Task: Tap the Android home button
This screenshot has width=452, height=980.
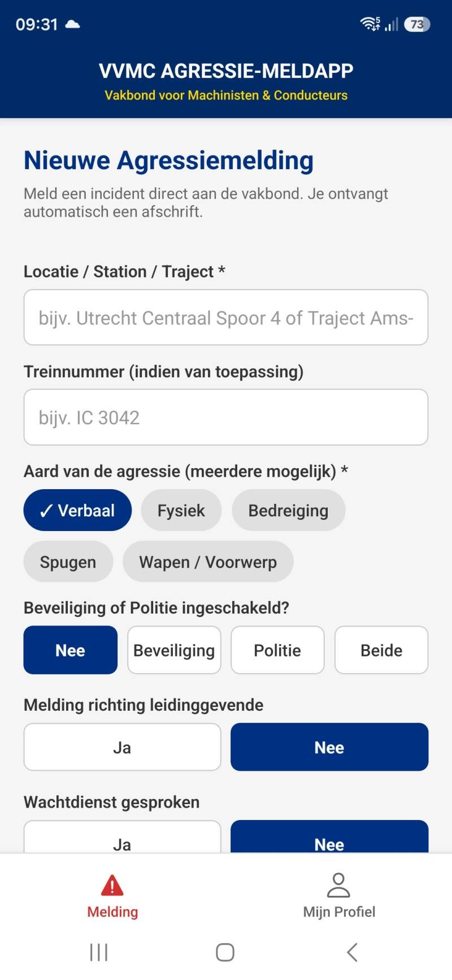Action: pyautogui.click(x=225, y=952)
